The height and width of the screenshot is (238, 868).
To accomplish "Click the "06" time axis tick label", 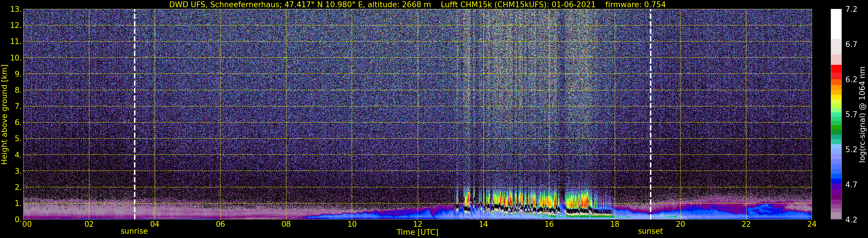I will point(220,224).
